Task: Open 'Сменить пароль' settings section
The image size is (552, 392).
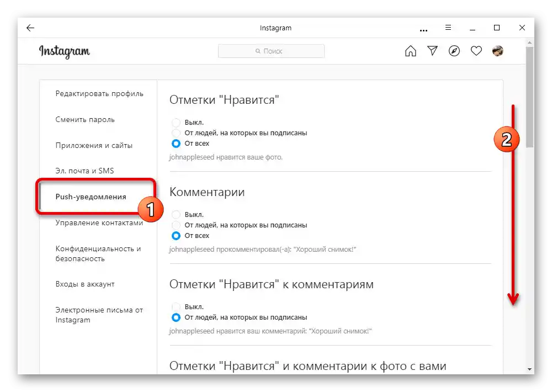Action: pos(85,120)
